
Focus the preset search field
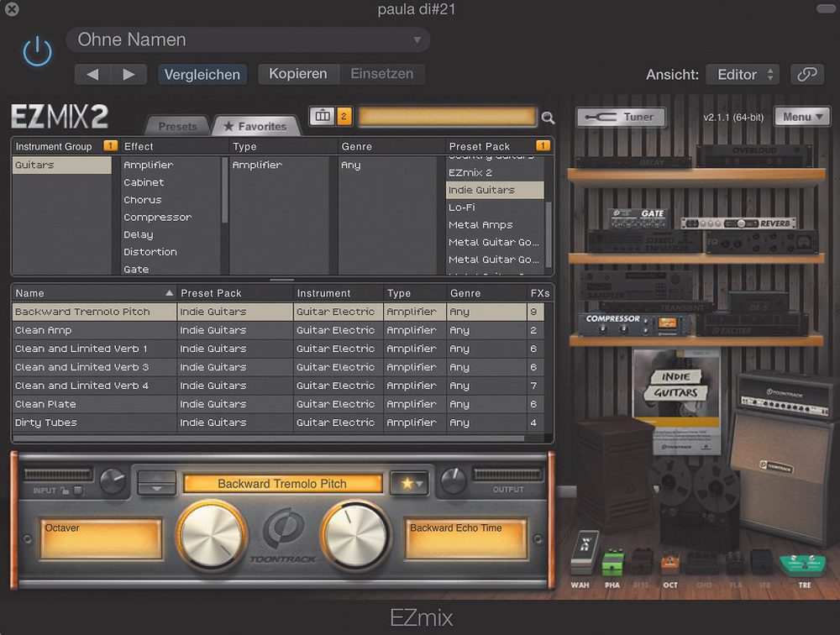(447, 116)
